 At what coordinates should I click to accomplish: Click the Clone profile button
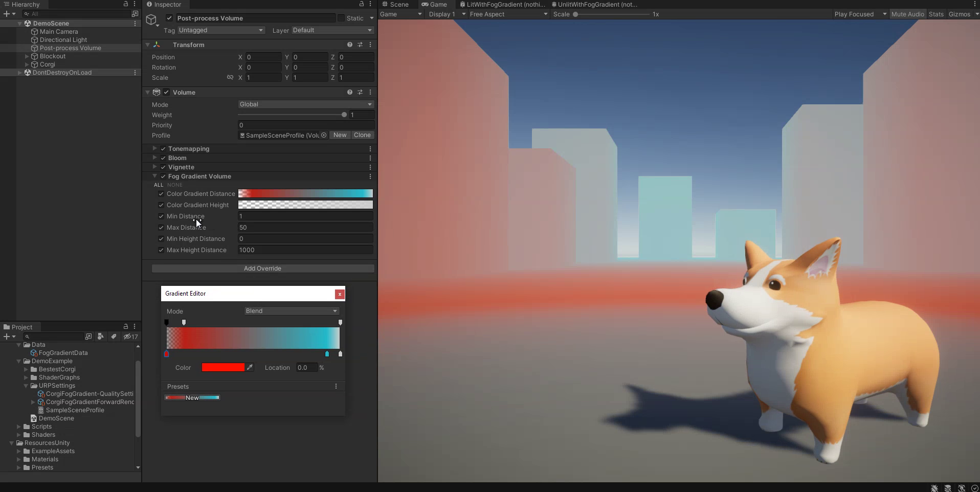[362, 135]
